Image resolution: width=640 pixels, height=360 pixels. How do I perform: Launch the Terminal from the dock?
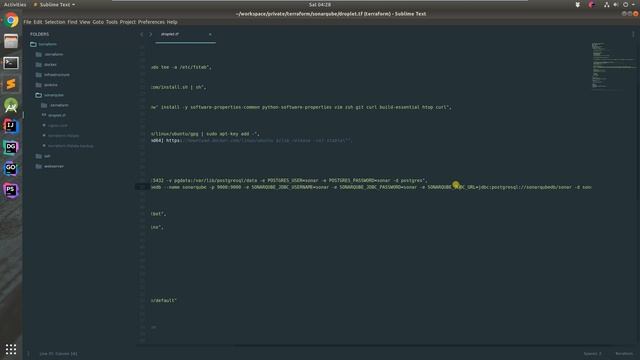tap(11, 63)
